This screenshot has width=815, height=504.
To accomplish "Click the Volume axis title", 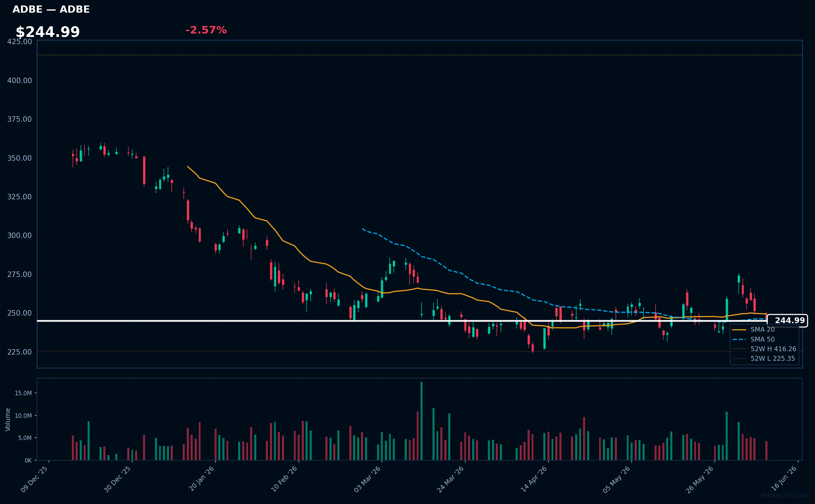I will [8, 420].
